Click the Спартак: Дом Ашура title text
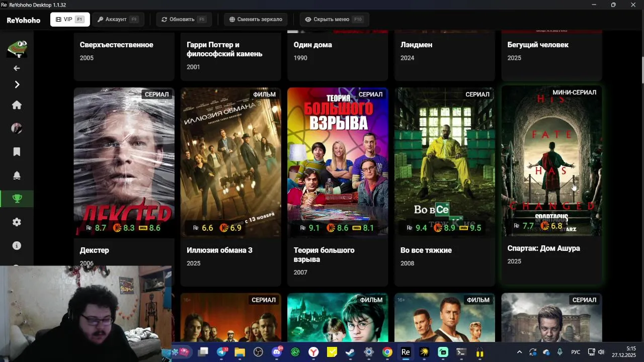644x362 pixels. (543, 248)
